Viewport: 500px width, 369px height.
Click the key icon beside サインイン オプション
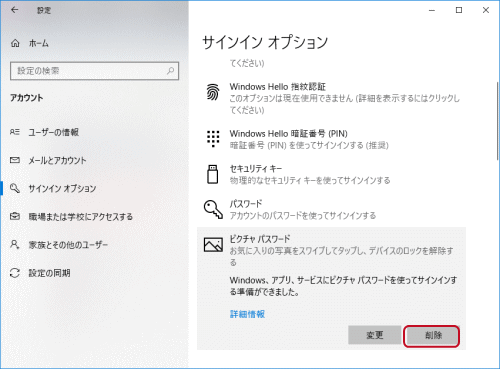point(15,188)
